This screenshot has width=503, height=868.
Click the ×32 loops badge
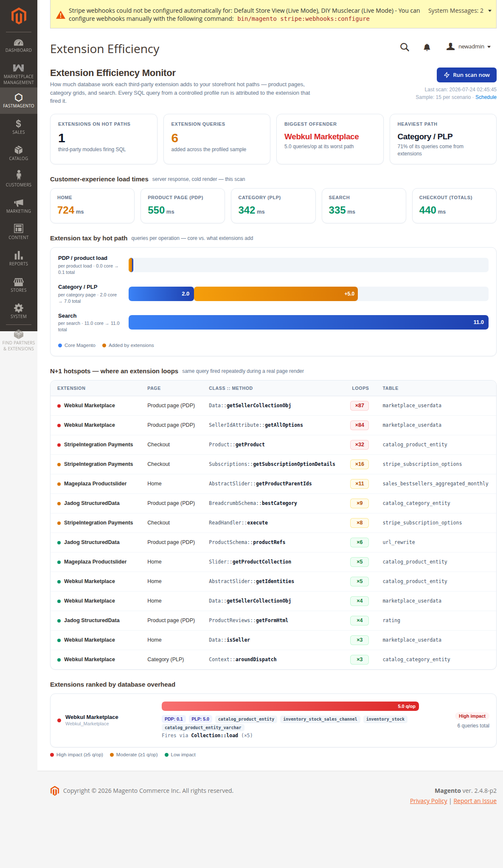tap(360, 445)
